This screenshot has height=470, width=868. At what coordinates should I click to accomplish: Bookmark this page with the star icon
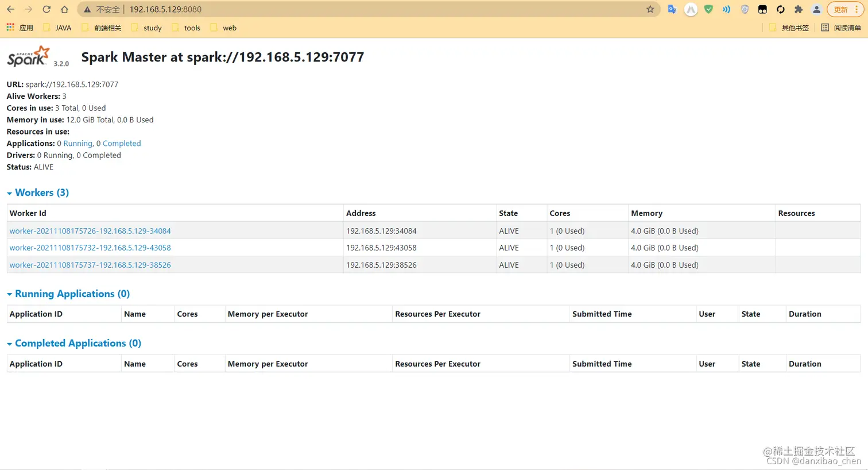click(x=650, y=9)
